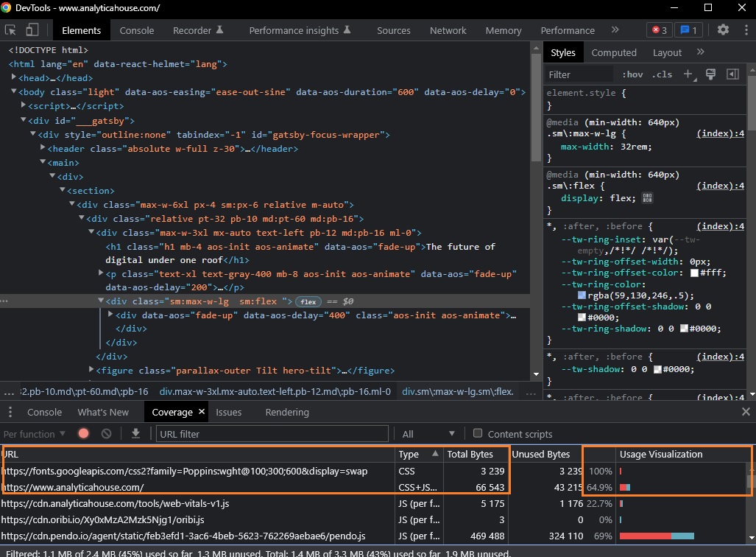The image size is (756, 557).
Task: Open the (index):4 link for .sm\:flex rule
Action: [x=721, y=186]
